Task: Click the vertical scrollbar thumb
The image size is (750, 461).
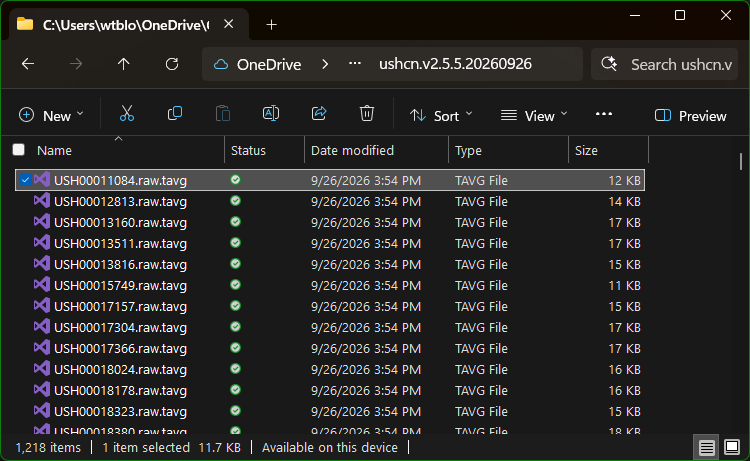Action: pos(741,162)
